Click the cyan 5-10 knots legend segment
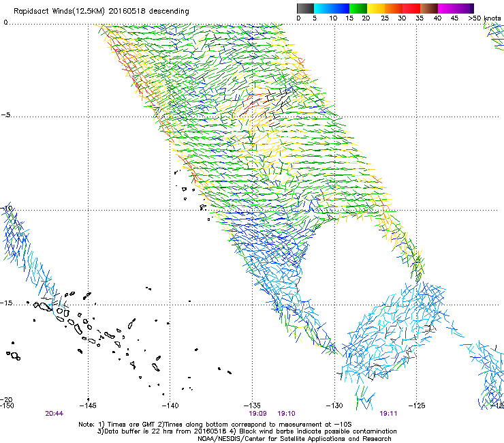This screenshot has width=504, height=443. click(323, 8)
